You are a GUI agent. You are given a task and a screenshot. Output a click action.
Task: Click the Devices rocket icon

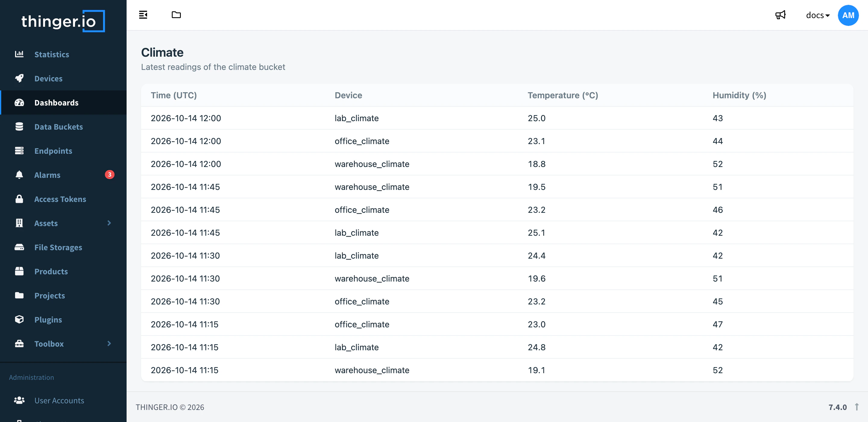19,78
